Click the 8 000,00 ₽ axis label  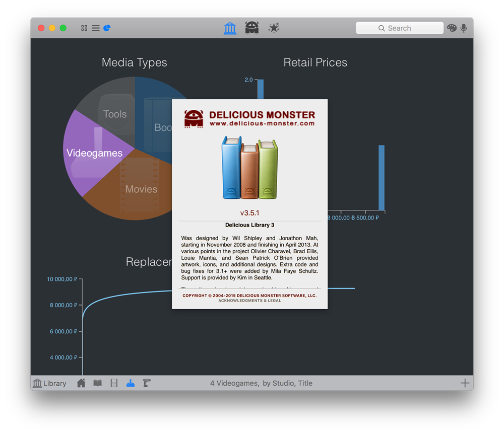[64, 305]
